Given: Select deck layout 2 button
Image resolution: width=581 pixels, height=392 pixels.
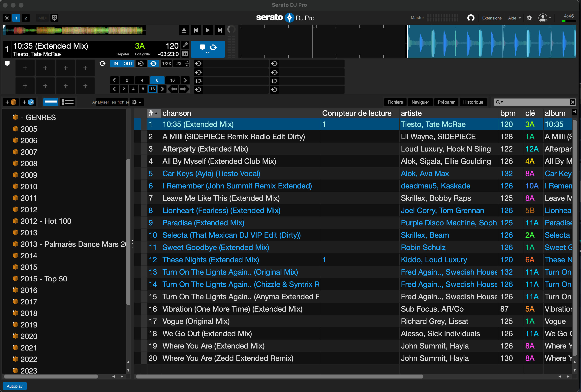Looking at the screenshot, I should click(25, 18).
